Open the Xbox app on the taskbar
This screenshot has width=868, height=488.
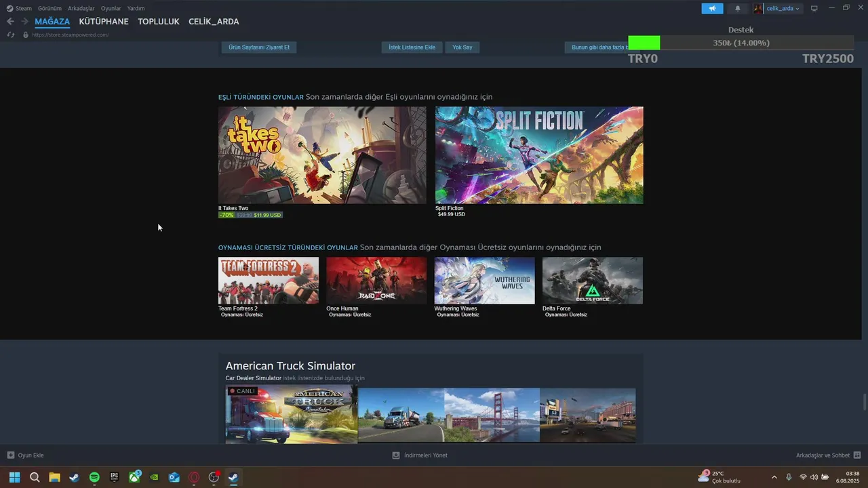coord(134,477)
